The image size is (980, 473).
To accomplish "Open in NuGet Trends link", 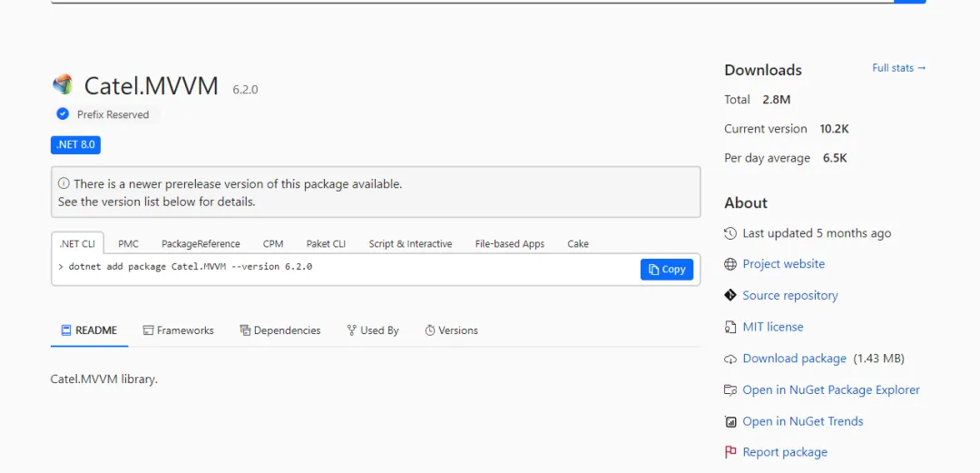I will click(x=803, y=421).
